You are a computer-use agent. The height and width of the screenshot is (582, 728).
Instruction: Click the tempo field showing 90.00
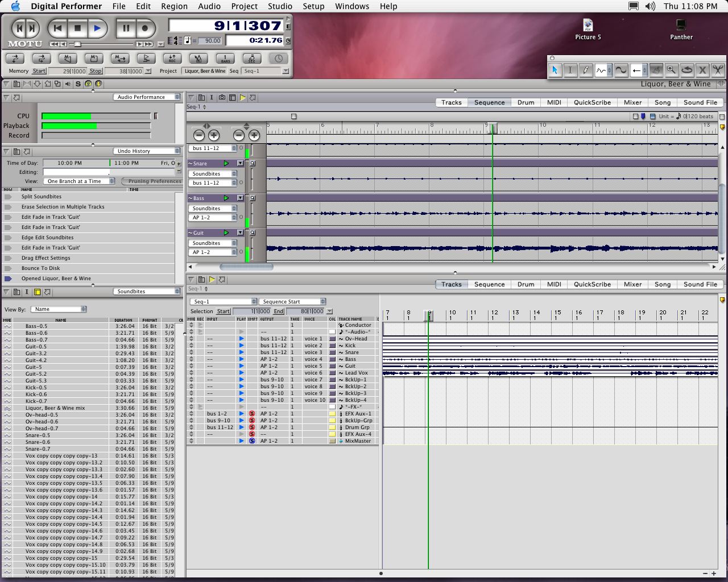click(x=210, y=41)
